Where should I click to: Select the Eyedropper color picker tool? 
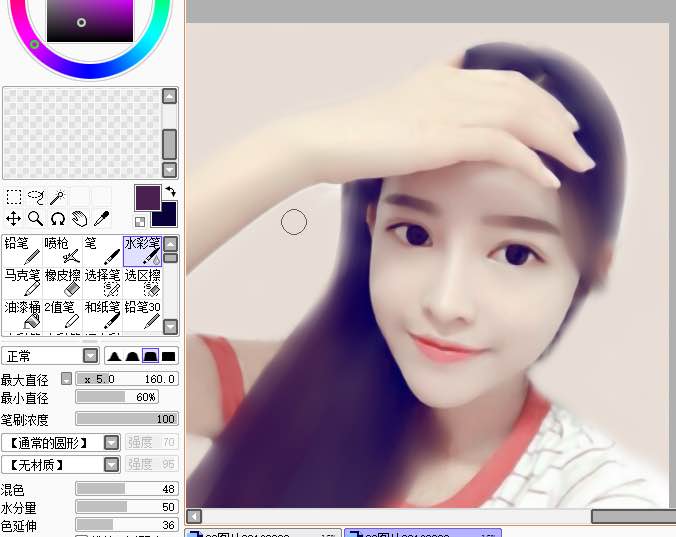click(x=101, y=218)
